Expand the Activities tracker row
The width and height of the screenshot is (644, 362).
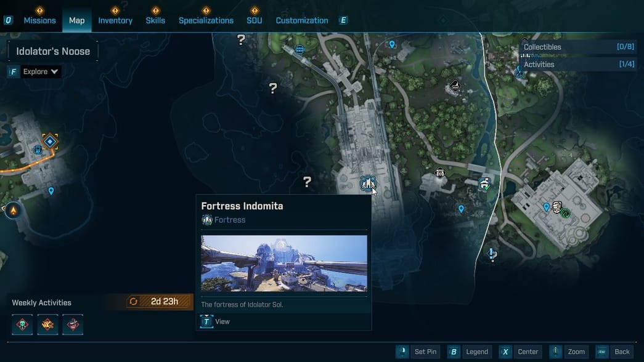point(578,64)
